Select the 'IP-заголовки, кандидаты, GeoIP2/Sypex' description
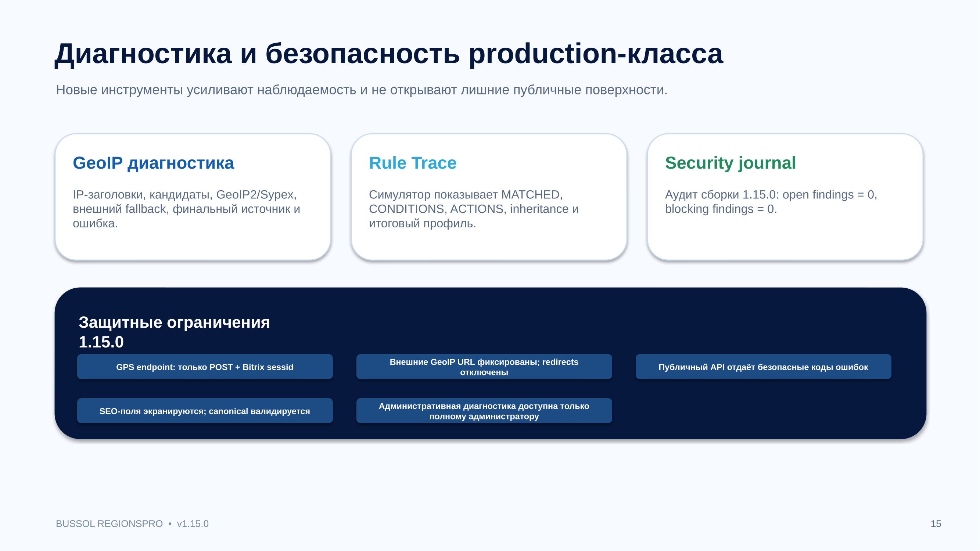Screen dimensions: 980x551 click(186, 209)
